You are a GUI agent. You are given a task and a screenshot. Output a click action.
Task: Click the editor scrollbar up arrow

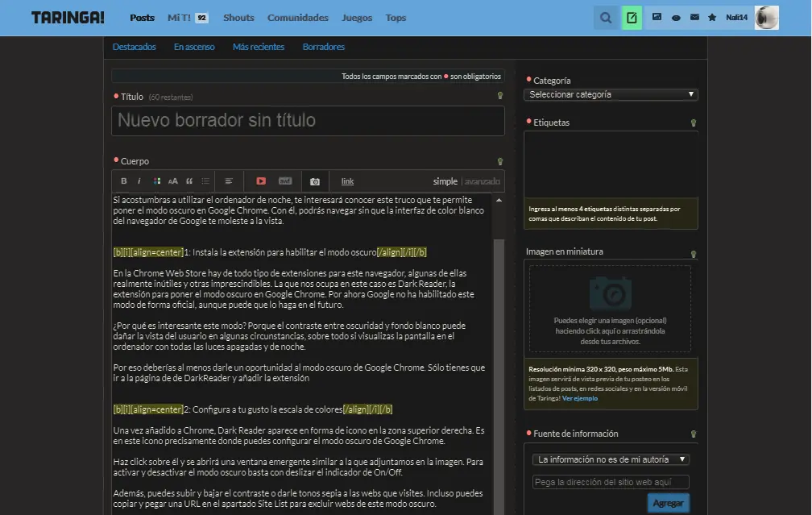pyautogui.click(x=499, y=200)
